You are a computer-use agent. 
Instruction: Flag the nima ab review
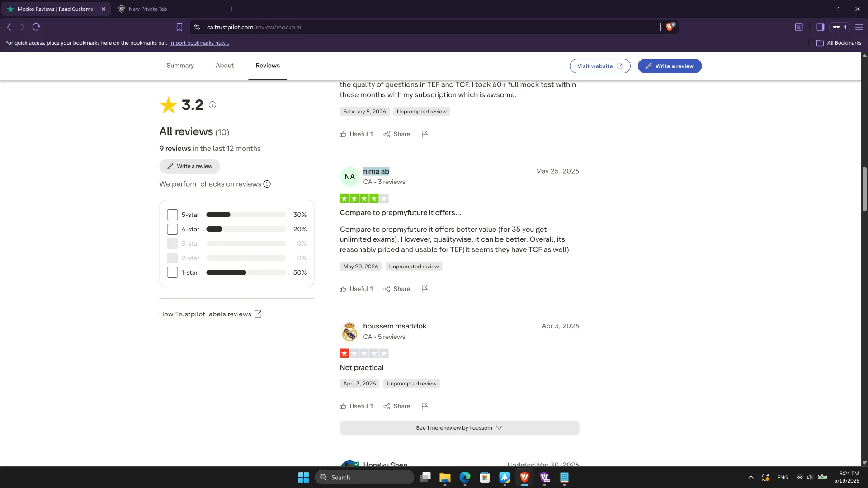tap(425, 289)
